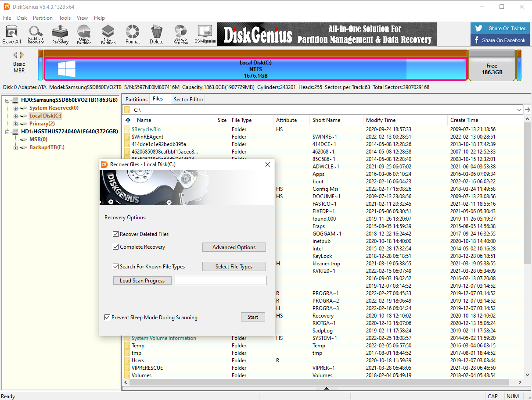Select the Local Disk(C:) partition bar
The width and height of the screenshot is (532, 400).
click(255, 69)
